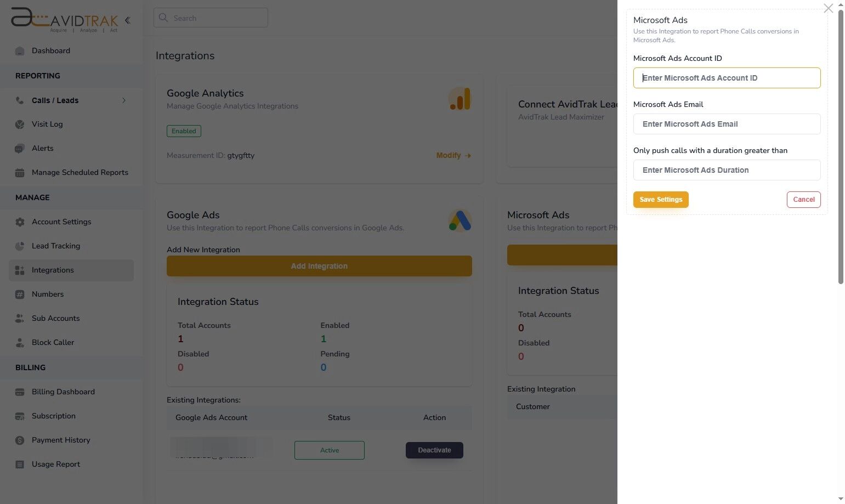
Task: Click the Block Caller icon
Action: (20, 342)
